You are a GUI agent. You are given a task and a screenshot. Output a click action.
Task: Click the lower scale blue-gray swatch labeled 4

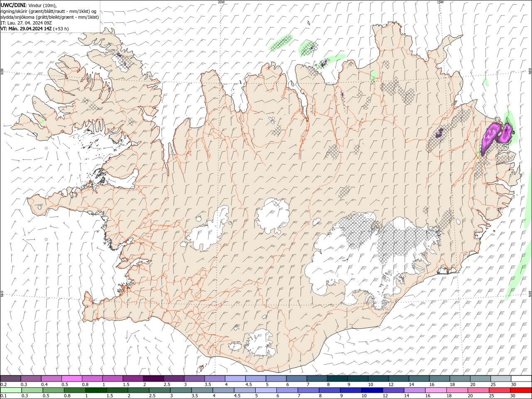coord(223,390)
